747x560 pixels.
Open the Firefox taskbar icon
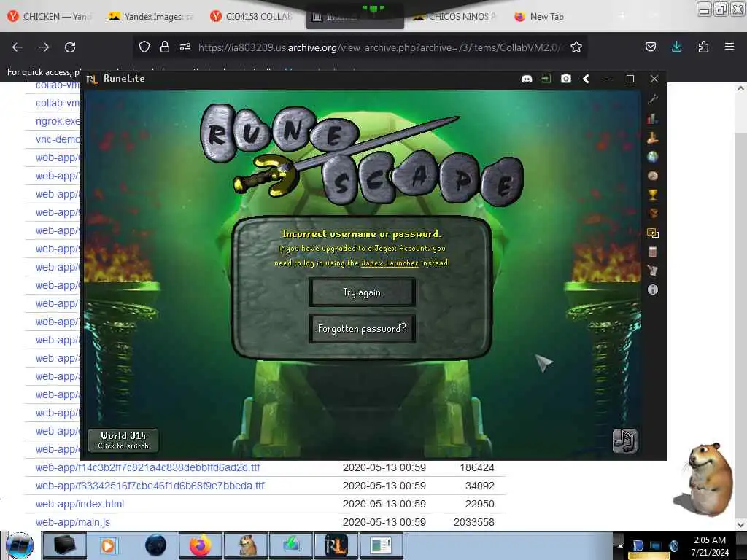click(x=201, y=545)
